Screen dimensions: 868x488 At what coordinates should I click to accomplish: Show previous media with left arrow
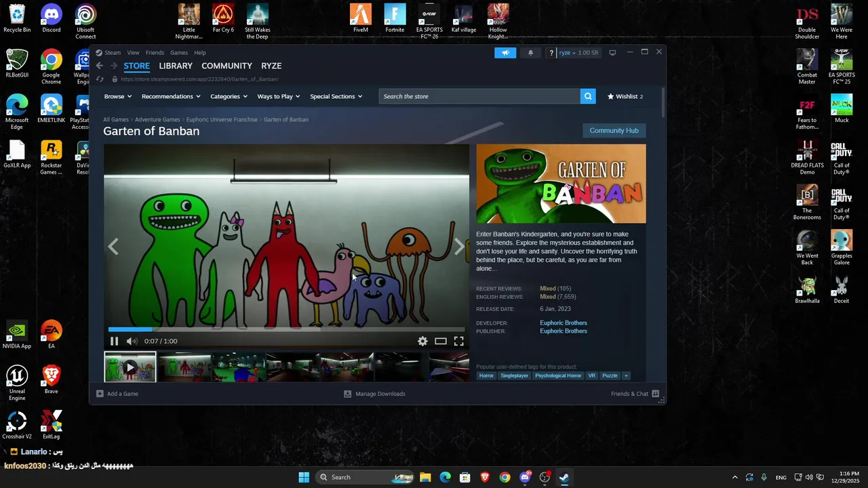pos(113,247)
